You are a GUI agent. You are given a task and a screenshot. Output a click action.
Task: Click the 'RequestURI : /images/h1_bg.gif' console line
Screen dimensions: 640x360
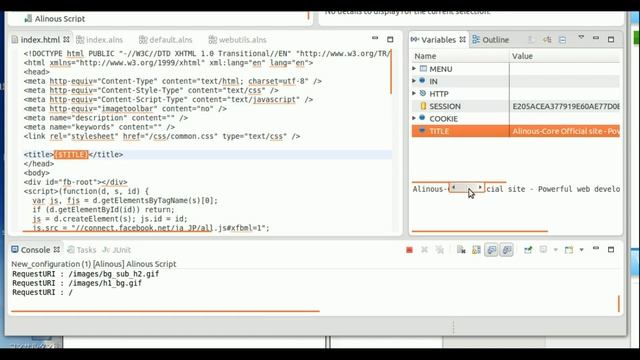[77, 283]
